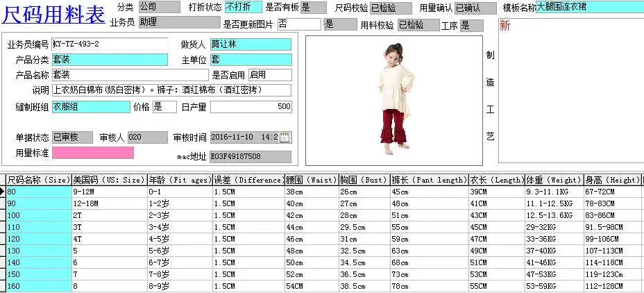Viewport: 644px width, 293px height.
Task: Click the 是否启用 启用 field
Action: 270,75
